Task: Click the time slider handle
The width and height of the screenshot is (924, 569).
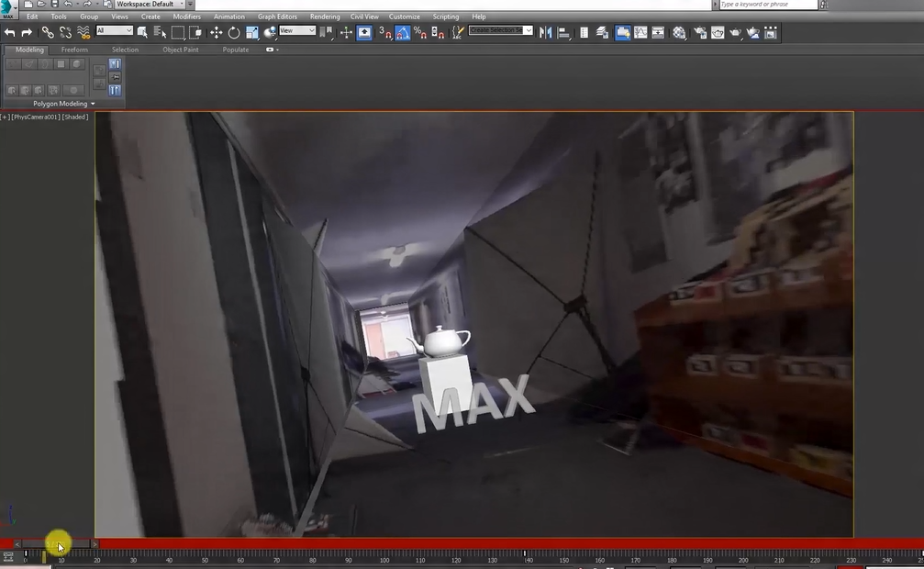Action: 56,543
